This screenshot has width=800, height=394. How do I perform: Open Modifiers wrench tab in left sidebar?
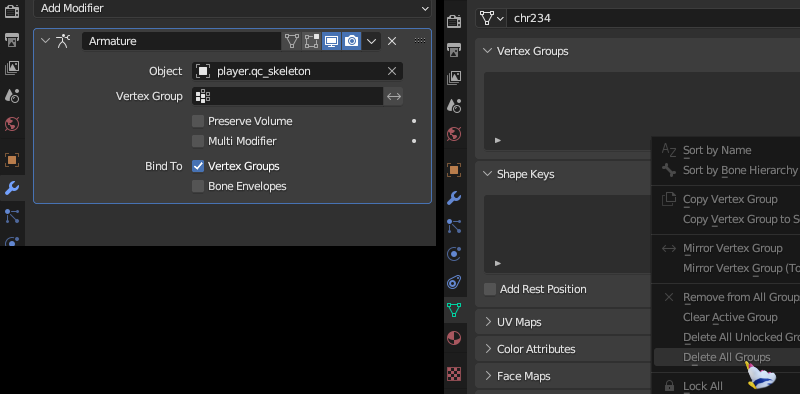click(x=12, y=188)
